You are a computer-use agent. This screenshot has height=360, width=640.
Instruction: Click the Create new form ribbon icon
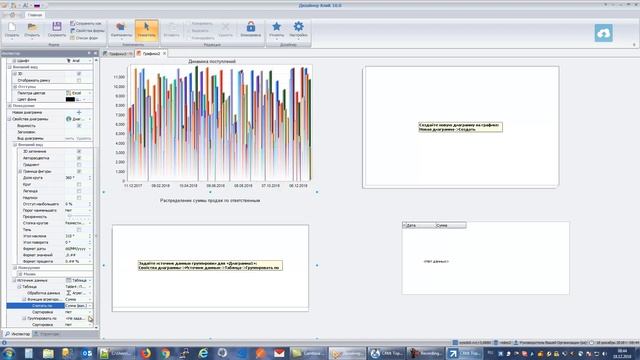coord(12,29)
